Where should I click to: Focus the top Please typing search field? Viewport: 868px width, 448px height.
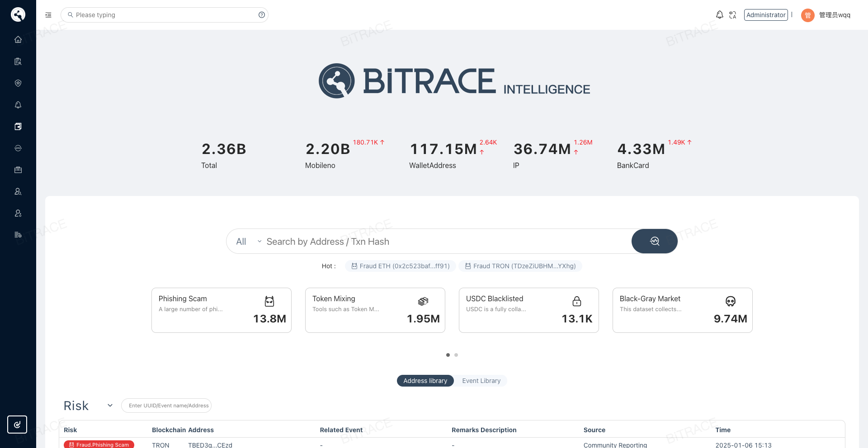[x=165, y=15]
